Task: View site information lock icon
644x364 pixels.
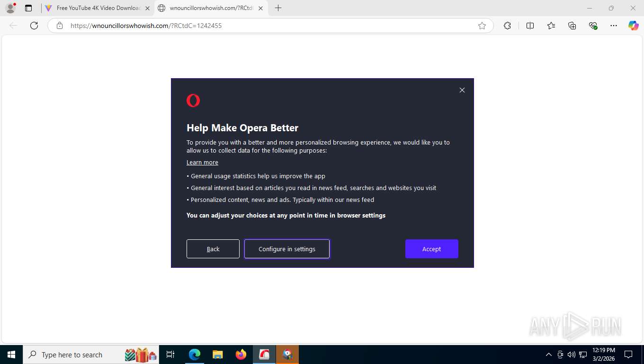Action: point(60,26)
